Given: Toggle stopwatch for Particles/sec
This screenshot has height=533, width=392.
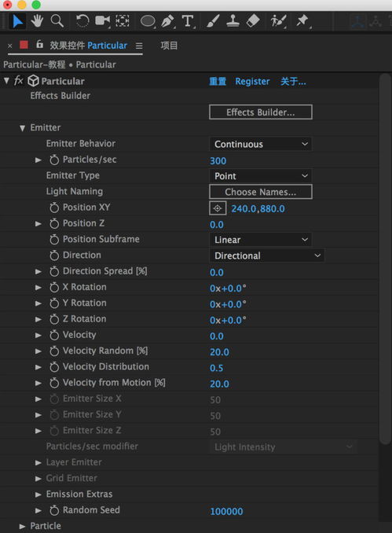Looking at the screenshot, I should click(54, 160).
